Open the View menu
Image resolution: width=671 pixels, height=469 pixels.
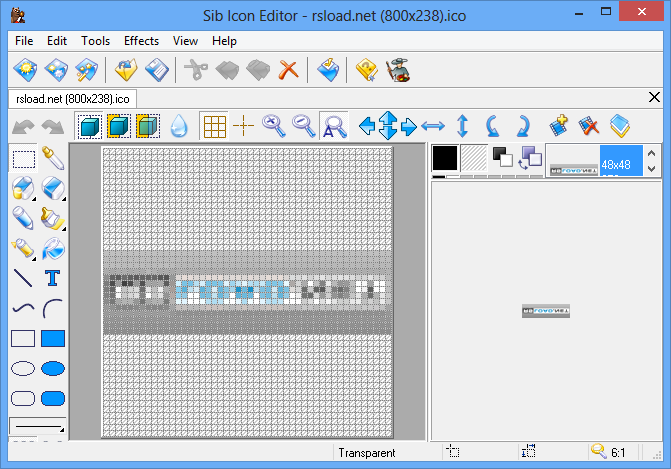185,41
